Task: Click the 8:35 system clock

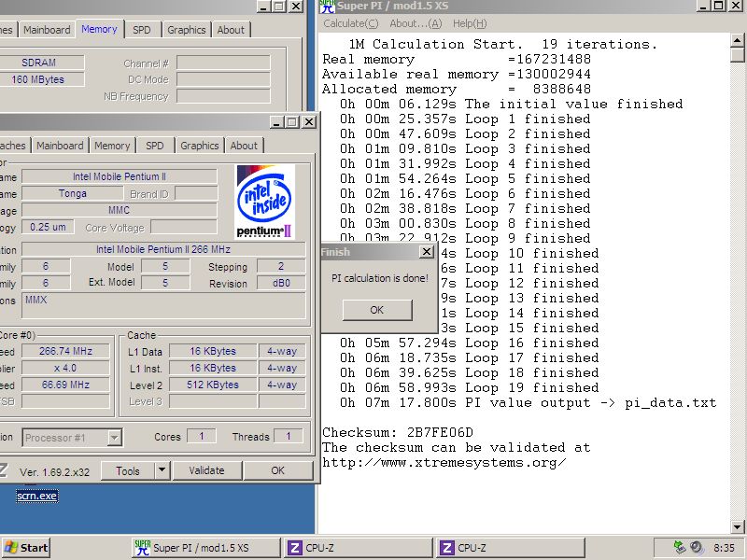Action: [725, 548]
